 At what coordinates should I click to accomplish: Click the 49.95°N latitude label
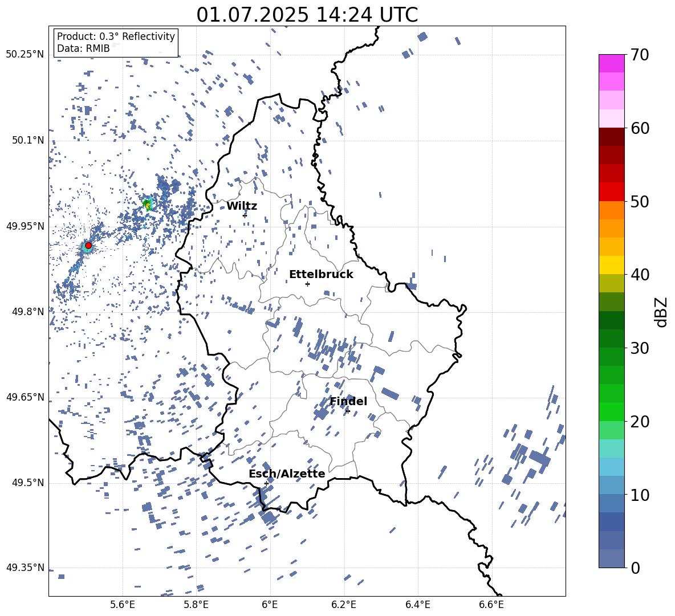click(x=25, y=226)
